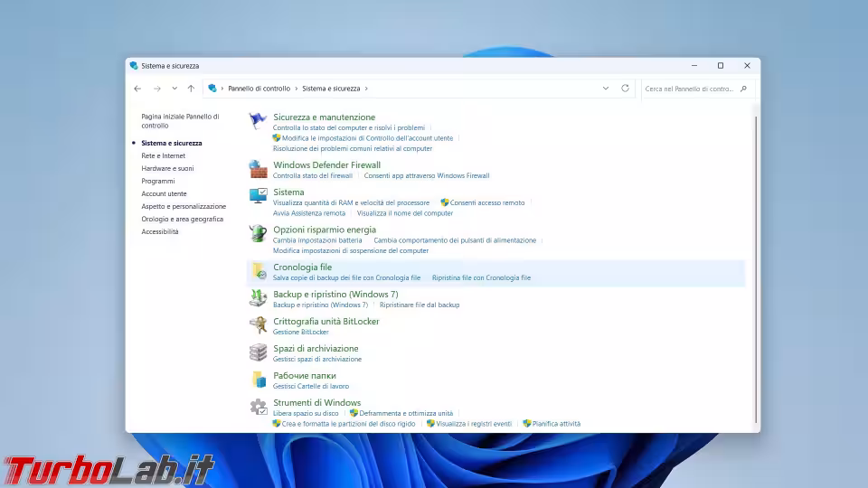Image resolution: width=868 pixels, height=488 pixels.
Task: Click the Windows Defender Firewall brick icon
Action: (x=259, y=170)
